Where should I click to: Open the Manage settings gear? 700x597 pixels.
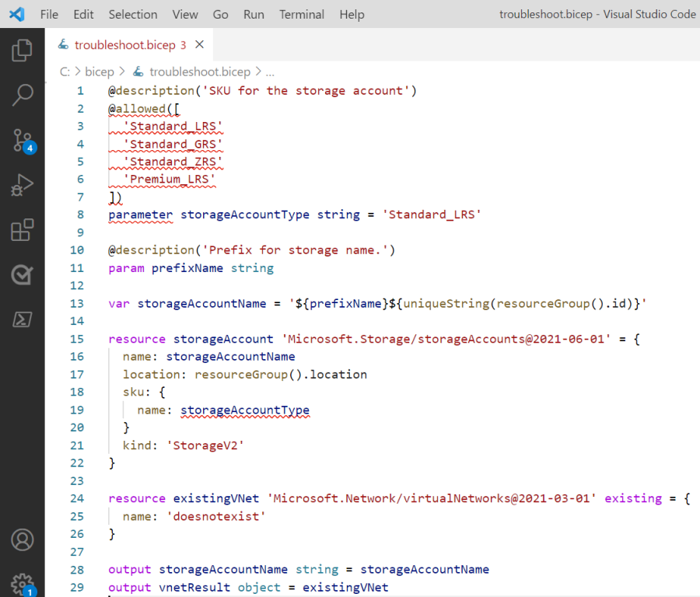[23, 584]
